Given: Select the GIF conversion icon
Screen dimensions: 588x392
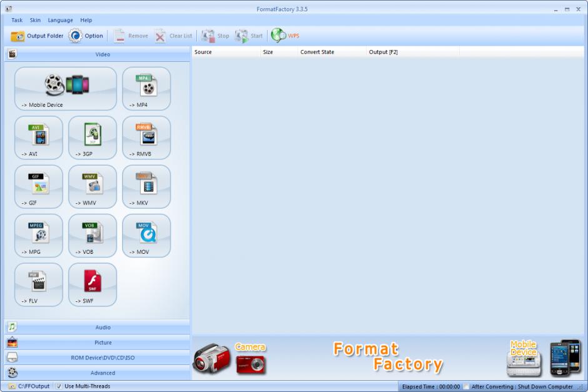Looking at the screenshot, I should click(x=39, y=187).
